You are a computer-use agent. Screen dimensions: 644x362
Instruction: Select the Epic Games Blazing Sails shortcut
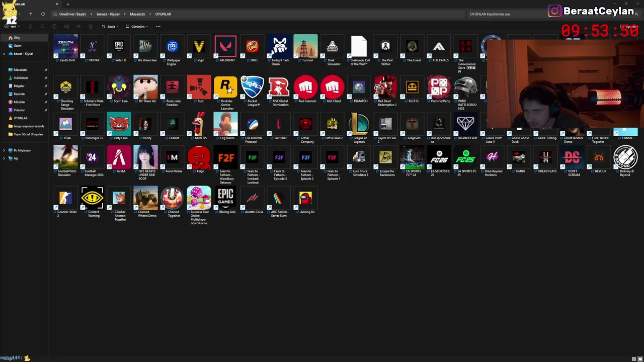tap(225, 200)
